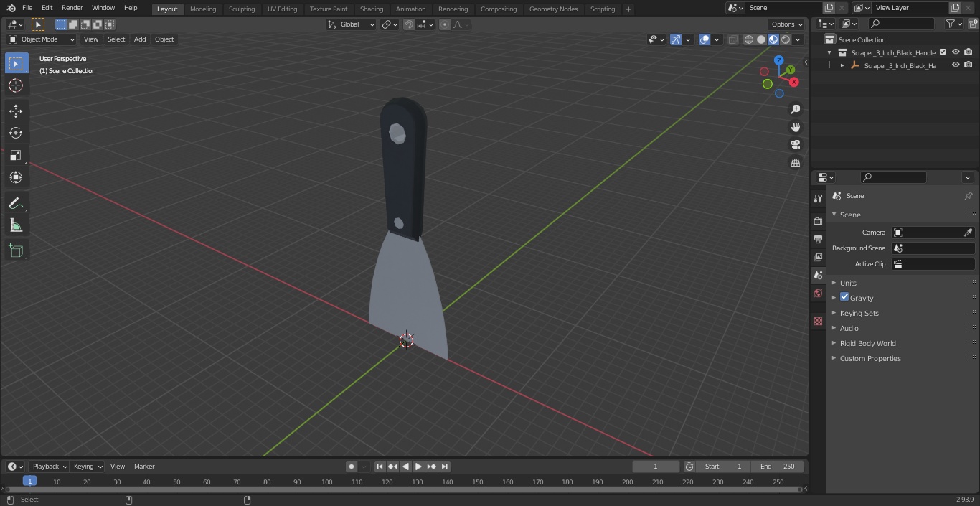Click the End frame value field
The image size is (980, 506).
[x=778, y=467]
